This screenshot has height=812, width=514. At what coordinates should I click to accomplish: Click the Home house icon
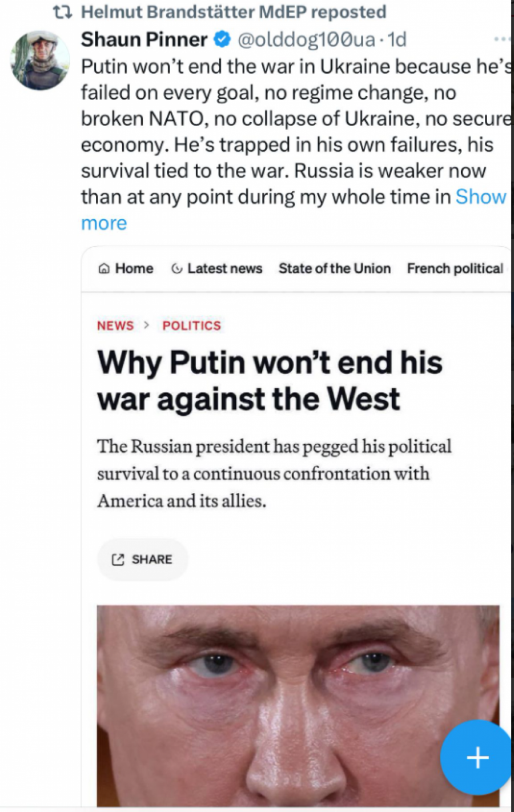(104, 268)
